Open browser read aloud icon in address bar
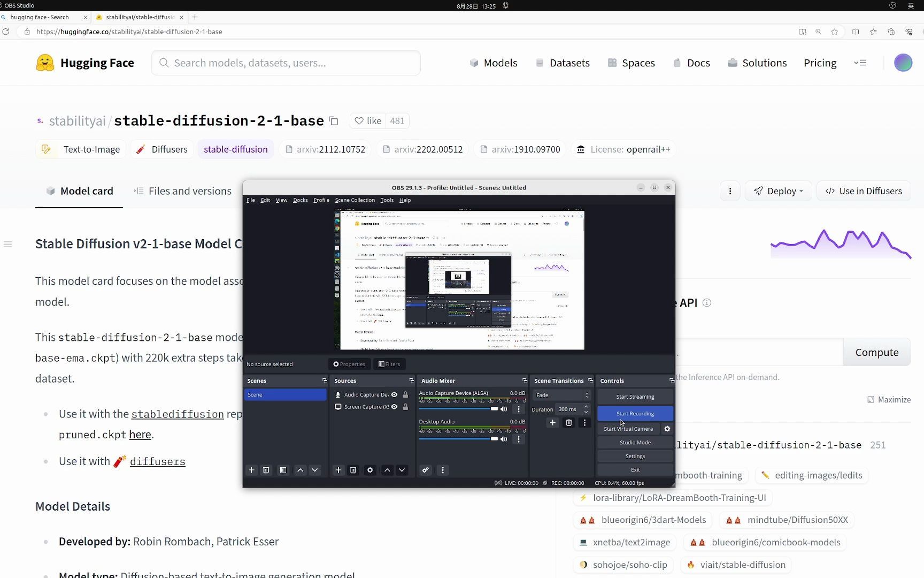Image resolution: width=924 pixels, height=578 pixels. point(803,32)
